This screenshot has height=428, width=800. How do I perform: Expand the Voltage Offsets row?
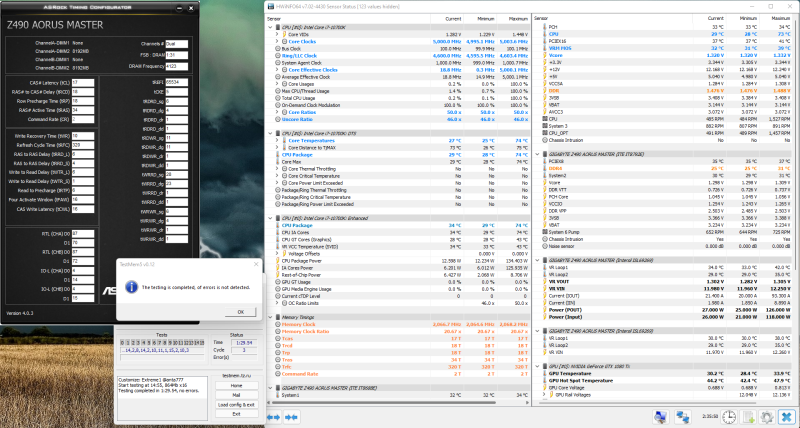point(277,254)
